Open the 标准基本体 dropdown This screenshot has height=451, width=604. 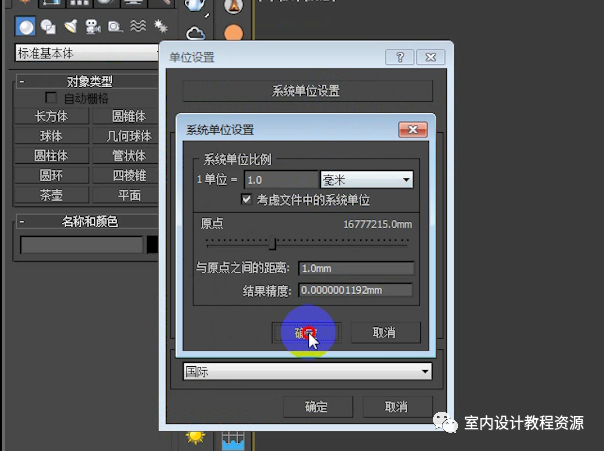coord(87,53)
